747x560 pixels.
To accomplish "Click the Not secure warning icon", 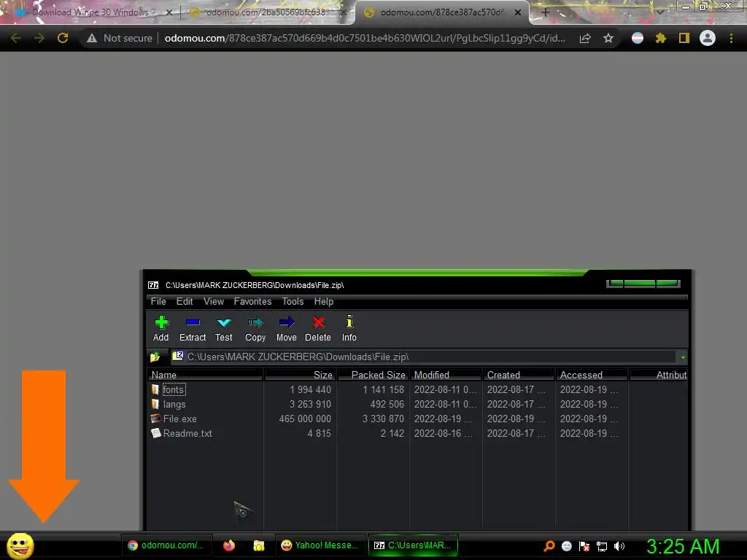I will tap(92, 38).
